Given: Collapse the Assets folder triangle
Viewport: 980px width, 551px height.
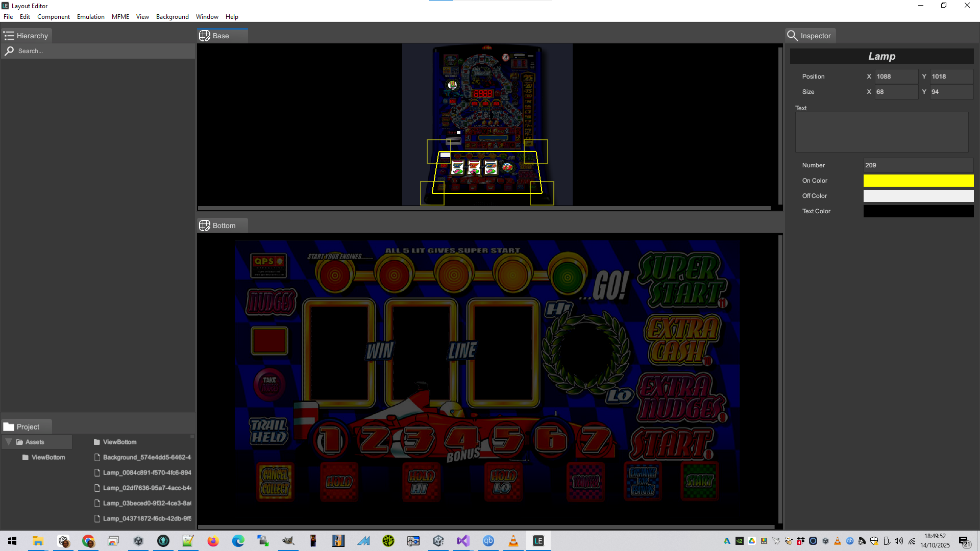Looking at the screenshot, I should [9, 442].
